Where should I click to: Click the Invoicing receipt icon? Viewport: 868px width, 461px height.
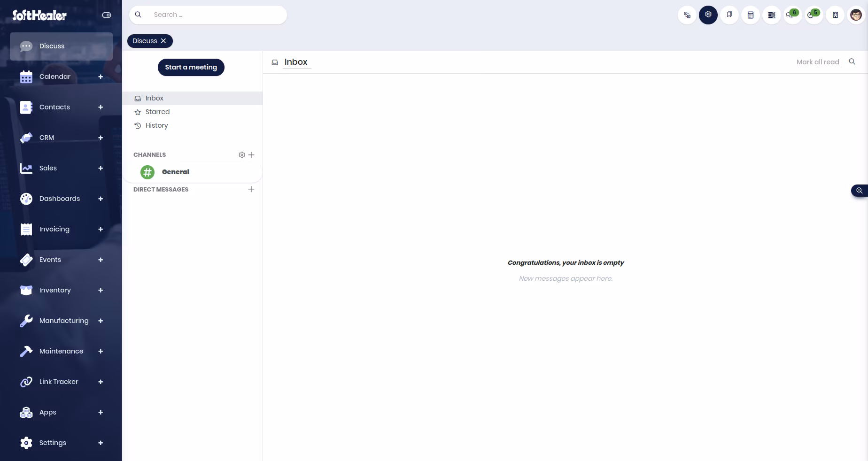[26, 229]
